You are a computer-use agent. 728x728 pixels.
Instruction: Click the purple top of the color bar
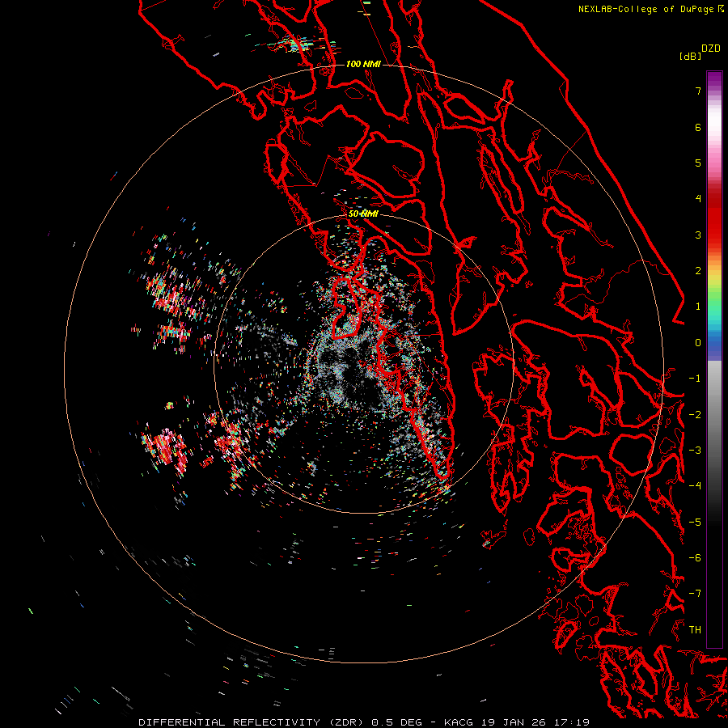click(714, 80)
